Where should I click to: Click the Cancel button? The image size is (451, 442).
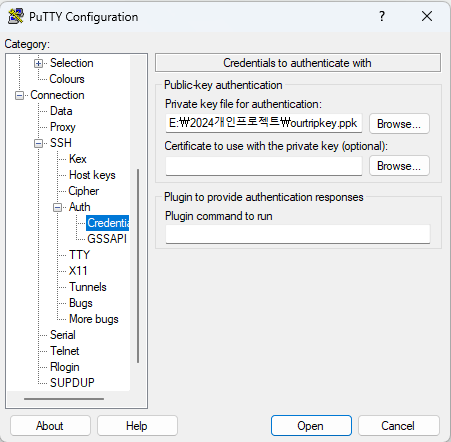(399, 426)
